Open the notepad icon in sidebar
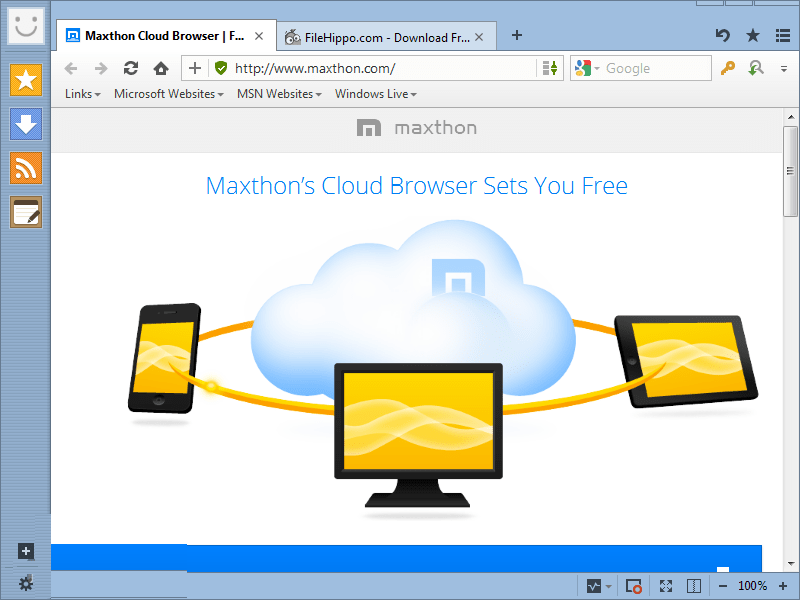This screenshot has width=800, height=600. pos(26,212)
